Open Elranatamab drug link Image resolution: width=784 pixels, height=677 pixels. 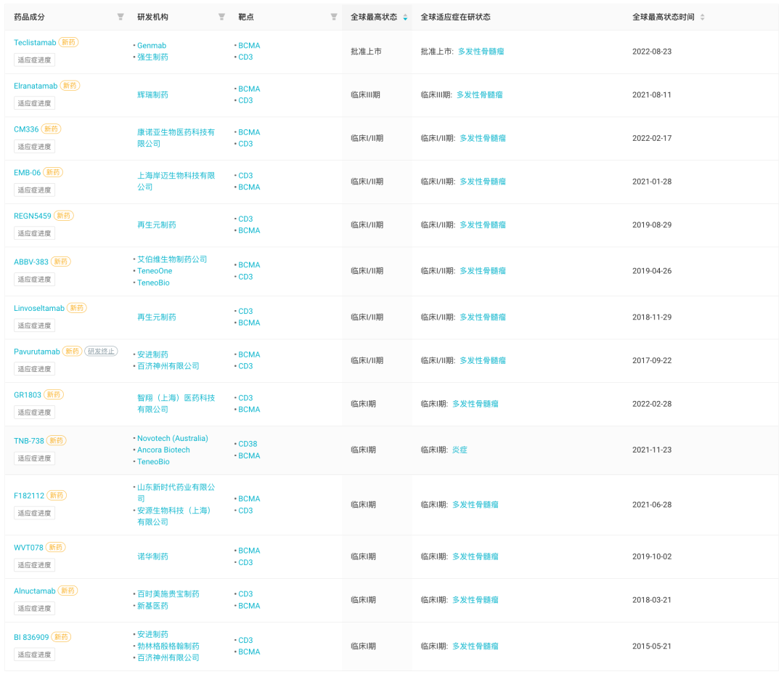[36, 86]
